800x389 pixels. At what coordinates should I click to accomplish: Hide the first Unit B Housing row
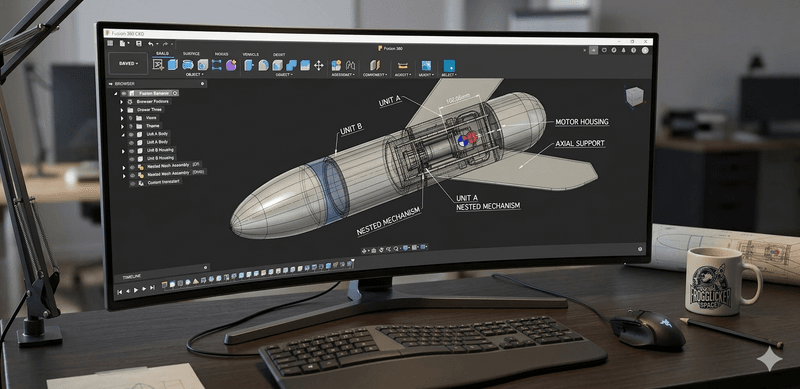click(x=132, y=151)
